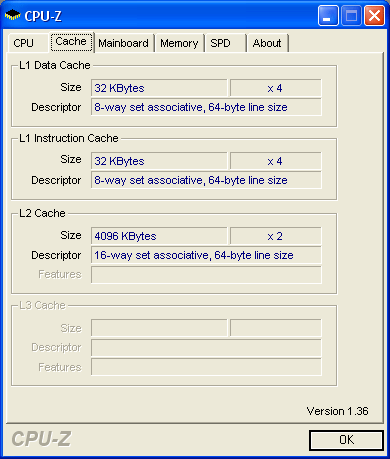Click L1 Instruction Cache descriptor field

pyautogui.click(x=206, y=180)
